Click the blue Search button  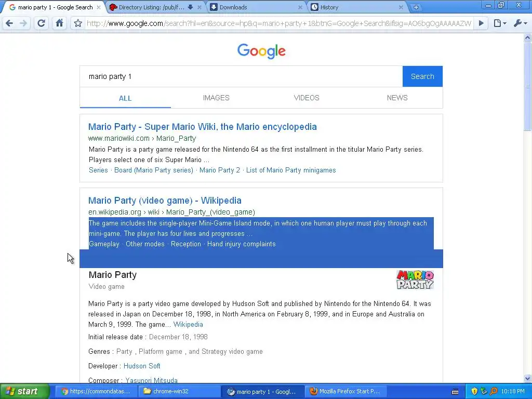point(422,76)
